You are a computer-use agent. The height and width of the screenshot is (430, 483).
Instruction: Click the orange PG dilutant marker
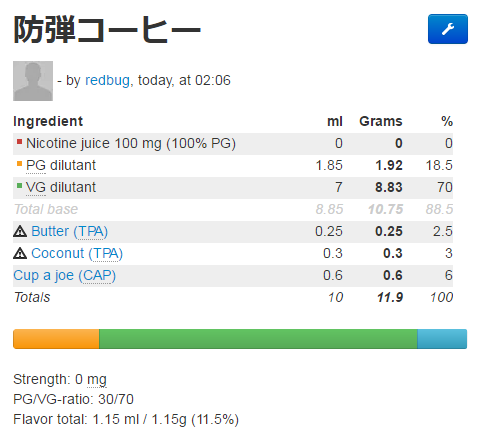(19, 164)
